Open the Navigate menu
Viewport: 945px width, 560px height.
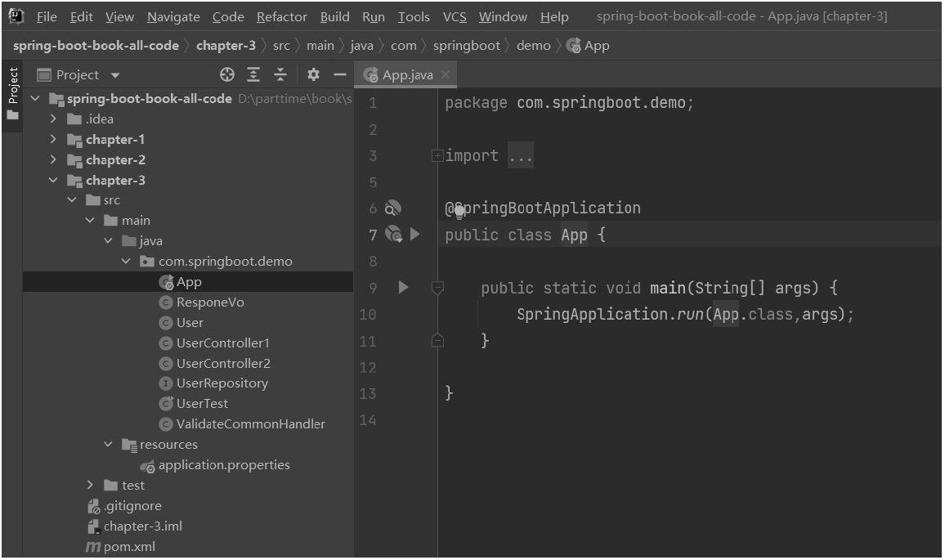tap(173, 17)
